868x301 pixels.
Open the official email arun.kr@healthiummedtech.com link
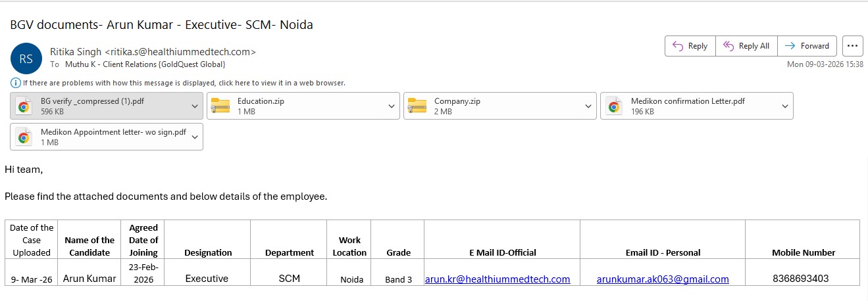pyautogui.click(x=498, y=279)
